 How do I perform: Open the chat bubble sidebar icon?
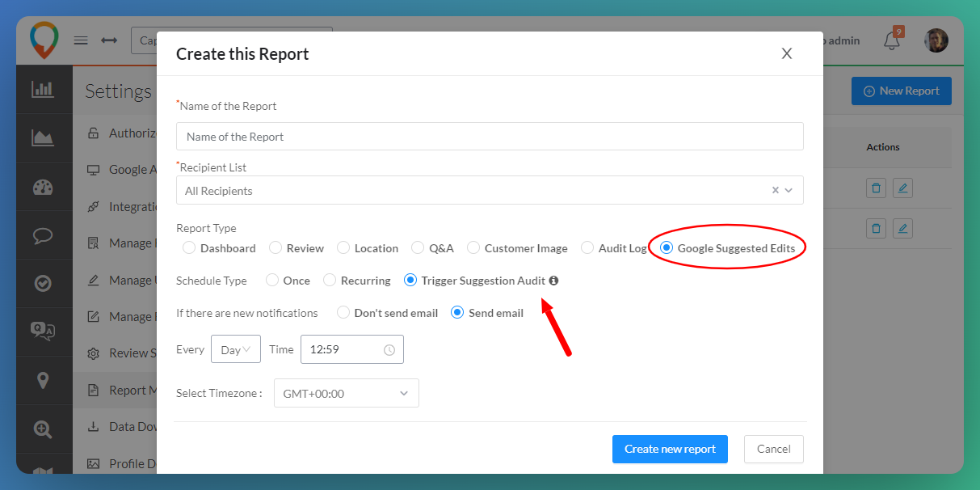coord(43,235)
